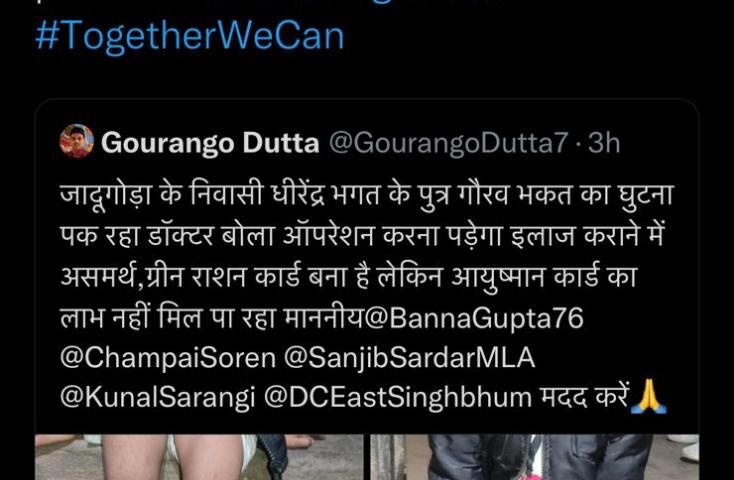Click the मदद करें text

tap(583, 398)
